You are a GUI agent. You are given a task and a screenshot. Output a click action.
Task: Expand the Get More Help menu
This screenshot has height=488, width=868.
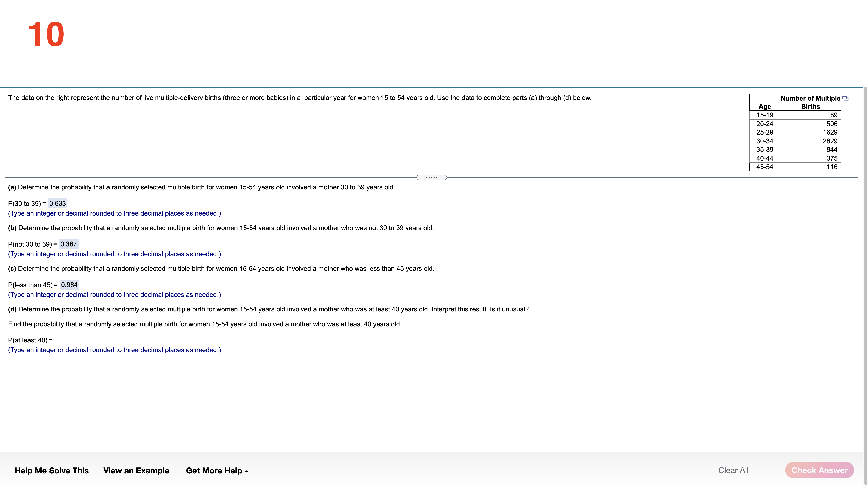[x=214, y=471]
